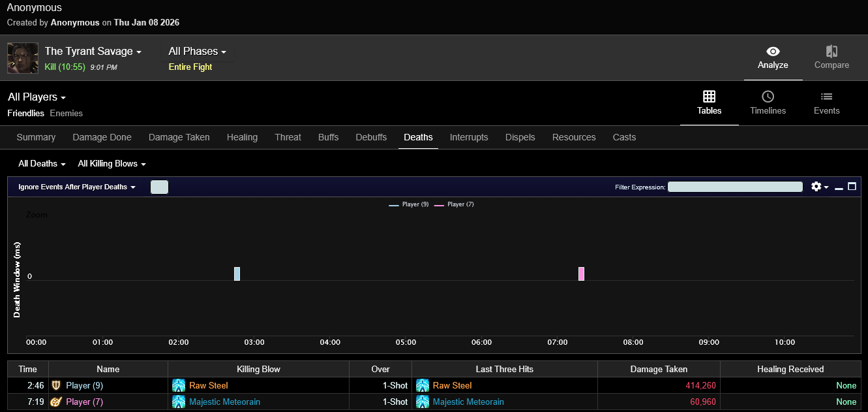The width and height of the screenshot is (868, 412).
Task: Toggle Player (9) legend series
Action: (x=409, y=204)
